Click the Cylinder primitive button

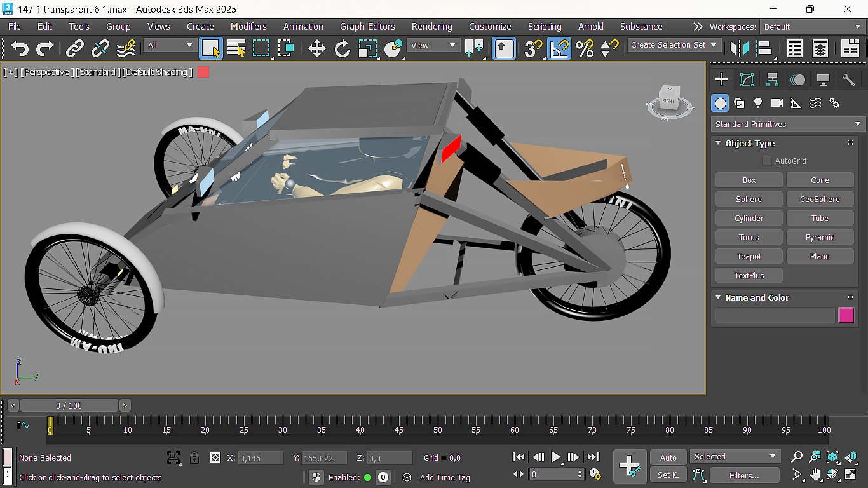point(749,218)
